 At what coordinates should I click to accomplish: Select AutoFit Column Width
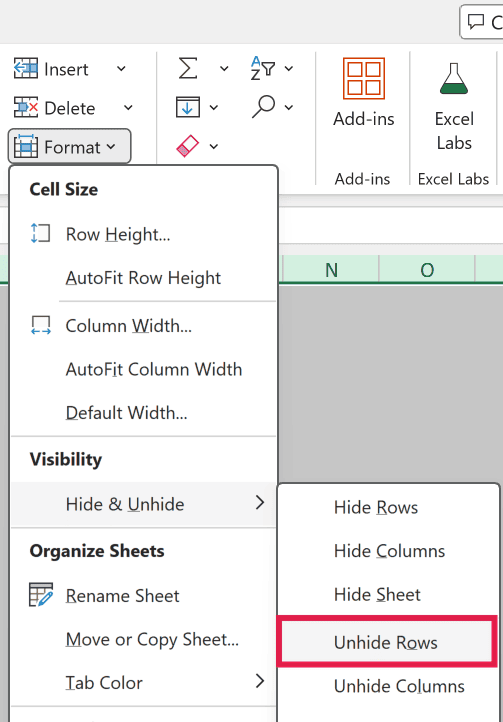pos(143,369)
